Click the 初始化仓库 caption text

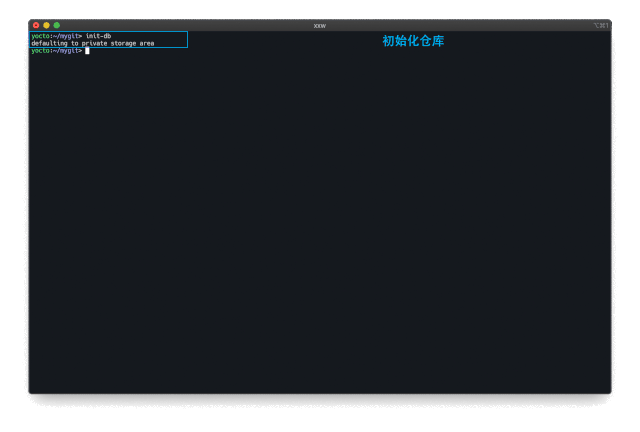(413, 41)
